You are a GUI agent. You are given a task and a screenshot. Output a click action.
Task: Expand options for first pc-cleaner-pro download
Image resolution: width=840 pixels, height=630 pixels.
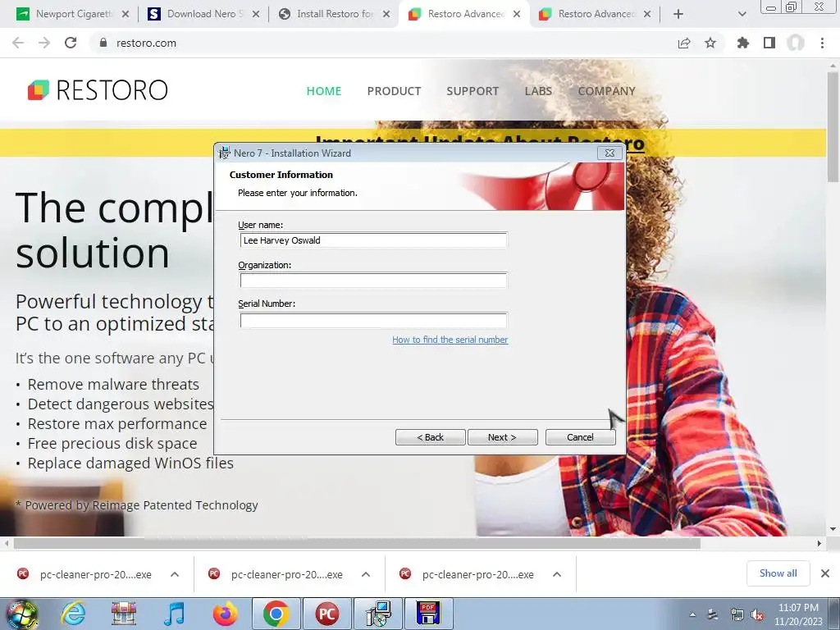point(175,574)
